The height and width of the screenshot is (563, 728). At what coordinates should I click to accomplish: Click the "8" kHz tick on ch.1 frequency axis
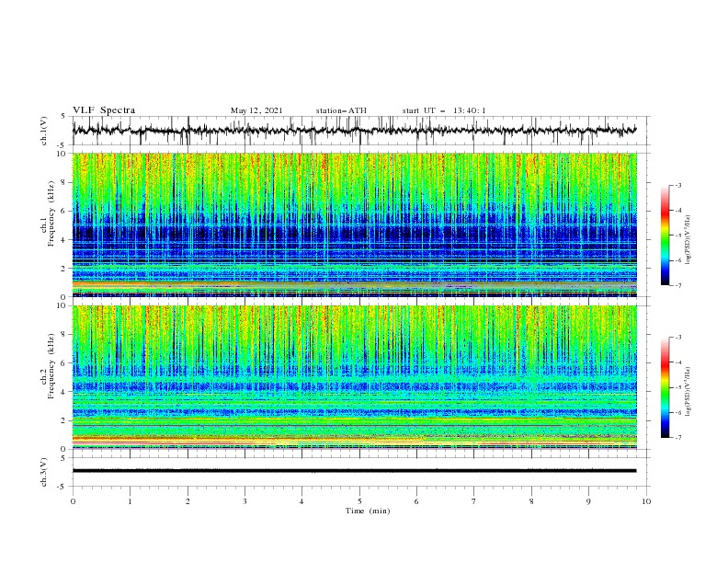coord(64,182)
